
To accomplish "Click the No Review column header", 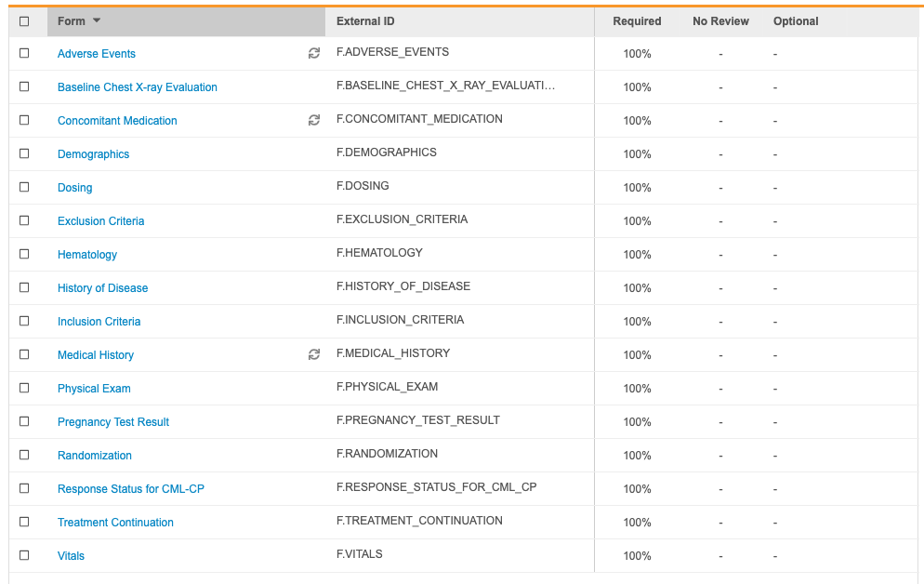I will [x=720, y=21].
